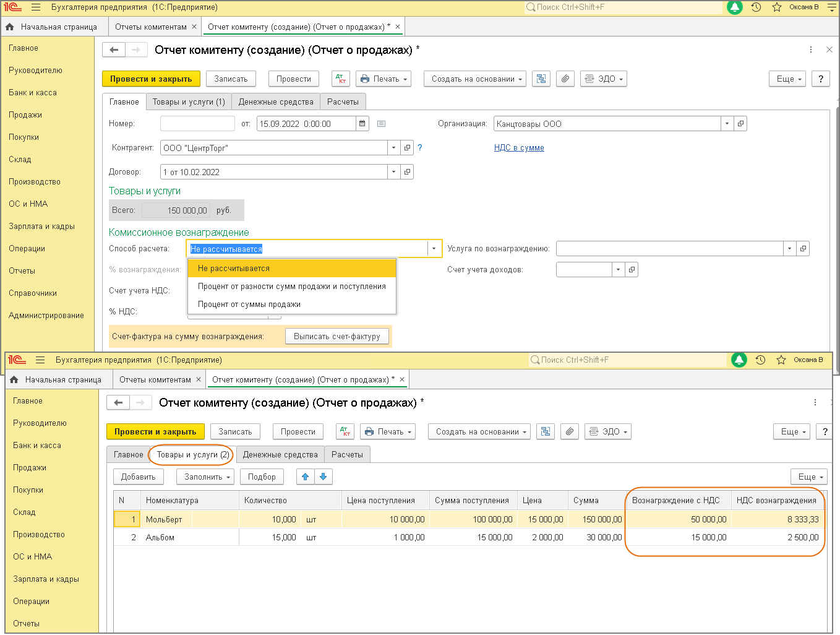Open the history clock icon in the top bar

(756, 7)
